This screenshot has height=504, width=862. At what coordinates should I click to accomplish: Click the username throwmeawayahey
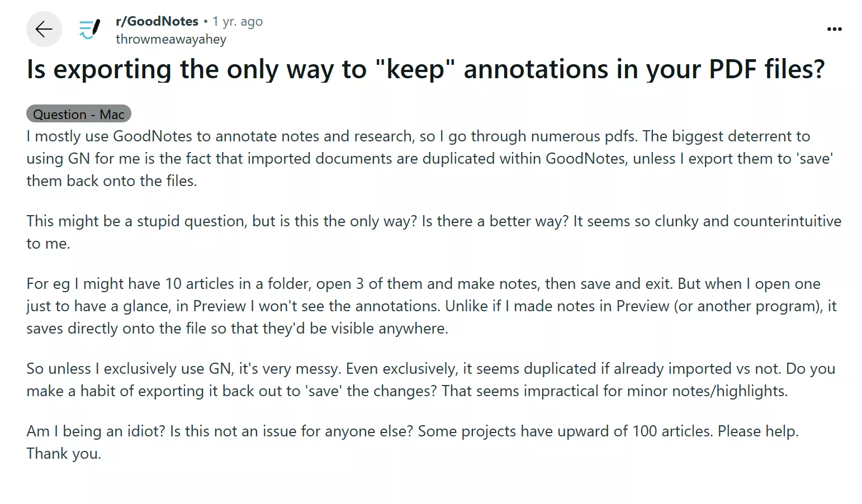171,39
